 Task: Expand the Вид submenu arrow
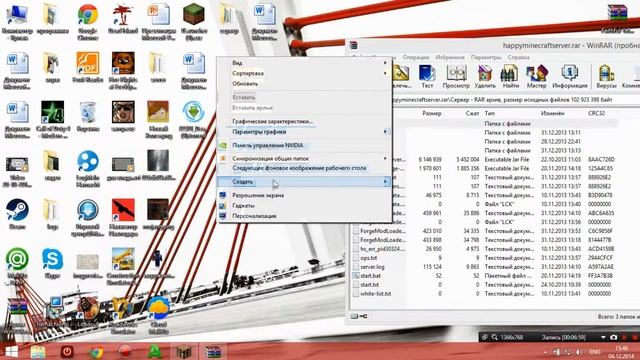385,63
